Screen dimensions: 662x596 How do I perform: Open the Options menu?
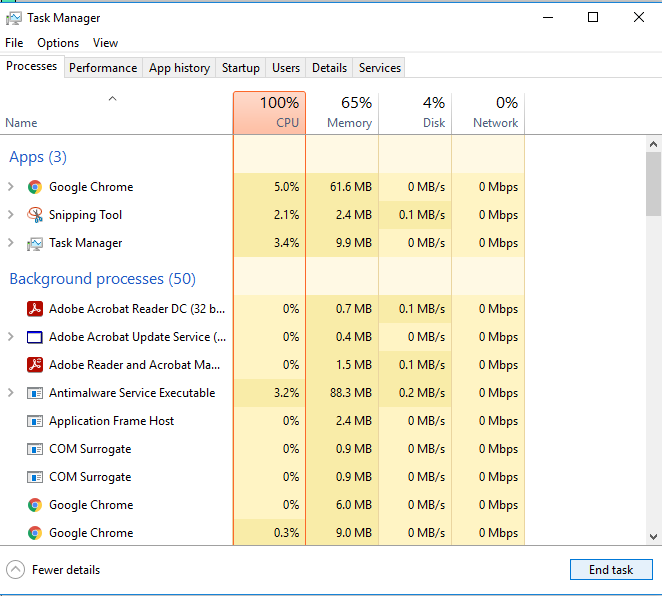tap(58, 43)
